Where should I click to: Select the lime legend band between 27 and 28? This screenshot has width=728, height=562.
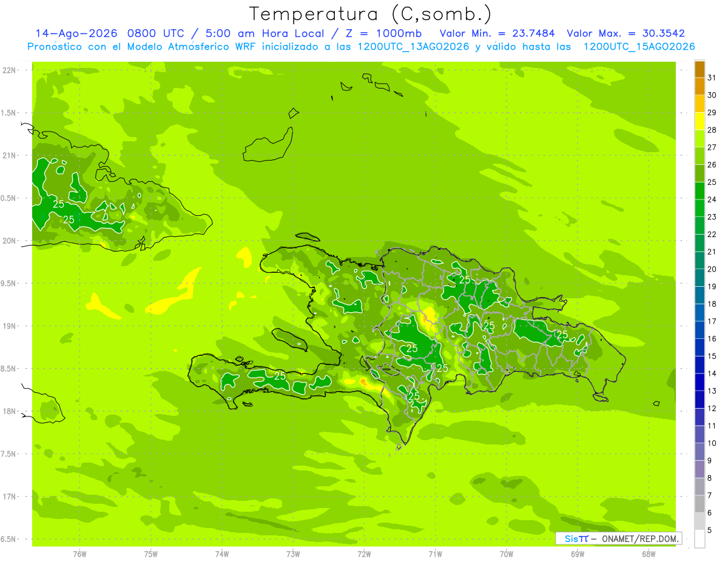tap(699, 139)
